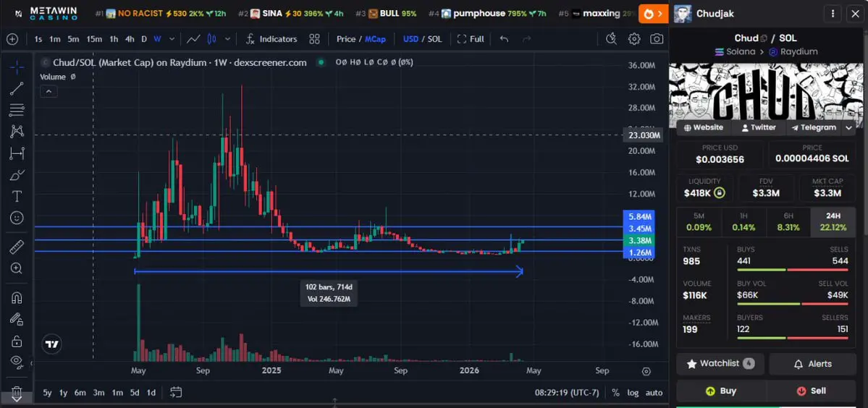Select the crosshair cursor tool
This screenshot has width=868, height=408.
tap(17, 68)
